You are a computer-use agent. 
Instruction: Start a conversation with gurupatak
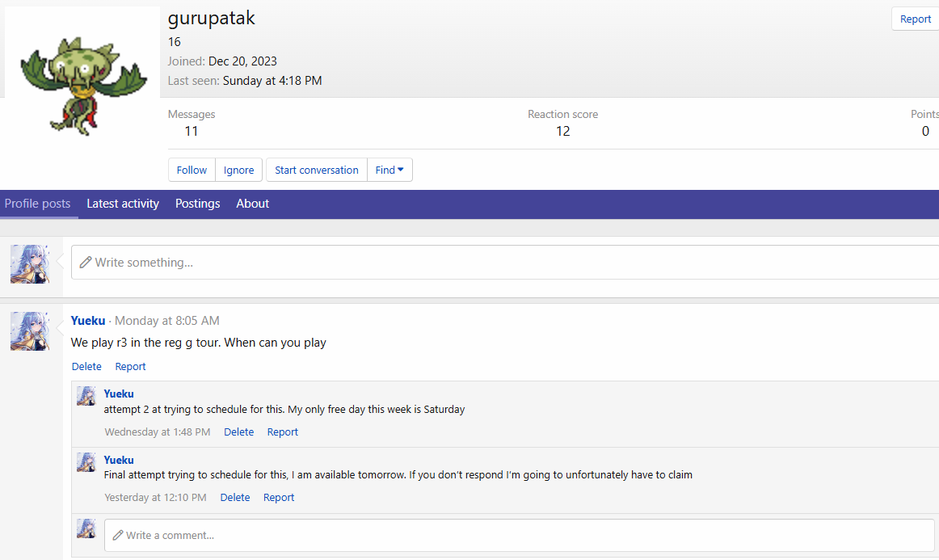point(316,170)
